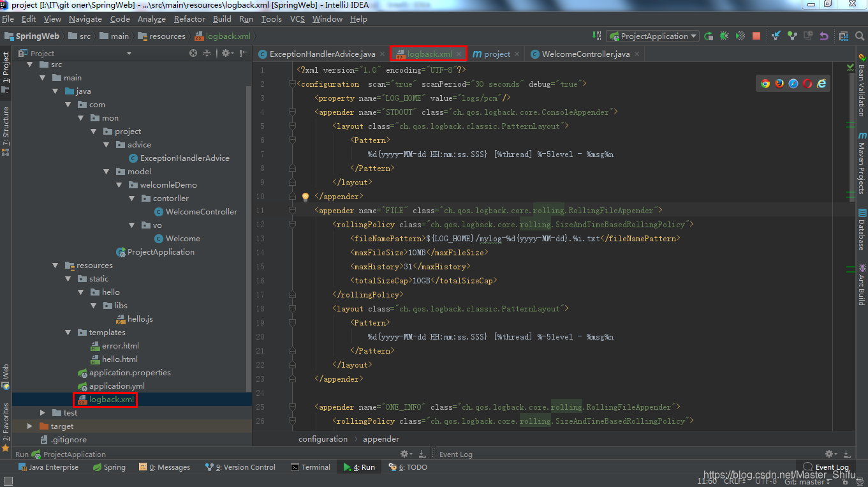Open the Navigate menu
Image resolution: width=868 pixels, height=487 pixels.
click(x=85, y=19)
